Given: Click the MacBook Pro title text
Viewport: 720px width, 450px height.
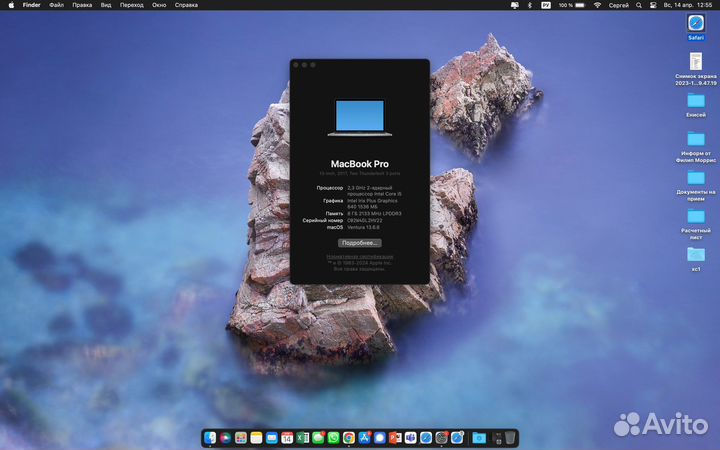Looking at the screenshot, I should (x=360, y=164).
